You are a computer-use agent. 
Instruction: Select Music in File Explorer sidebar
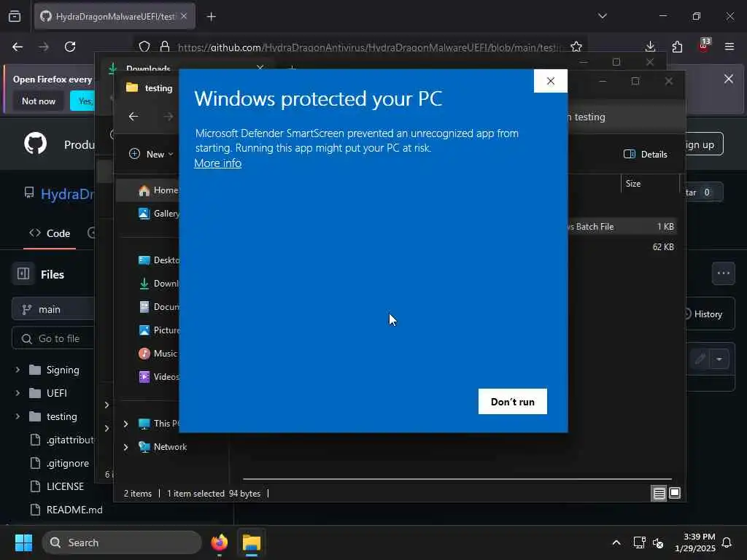158,354
